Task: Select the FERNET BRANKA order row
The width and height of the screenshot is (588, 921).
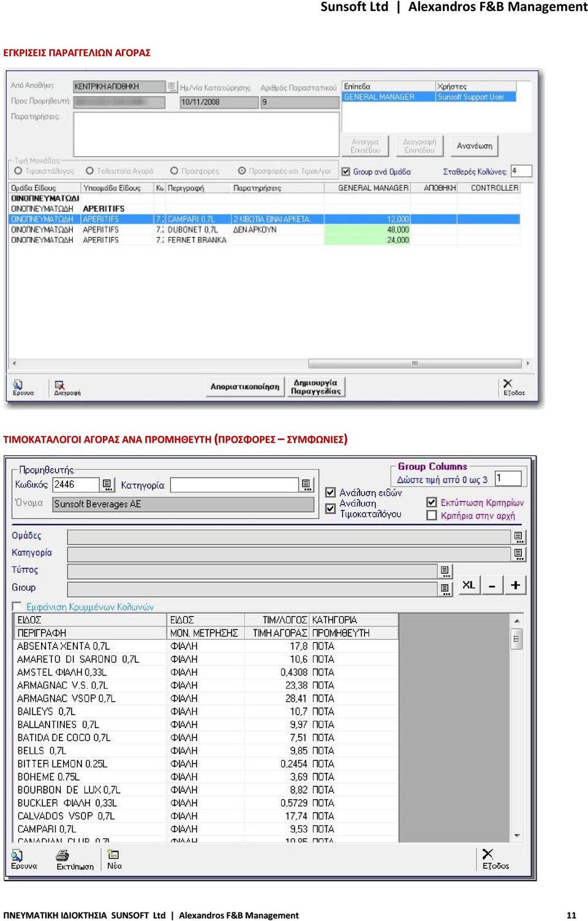Action: click(x=265, y=240)
